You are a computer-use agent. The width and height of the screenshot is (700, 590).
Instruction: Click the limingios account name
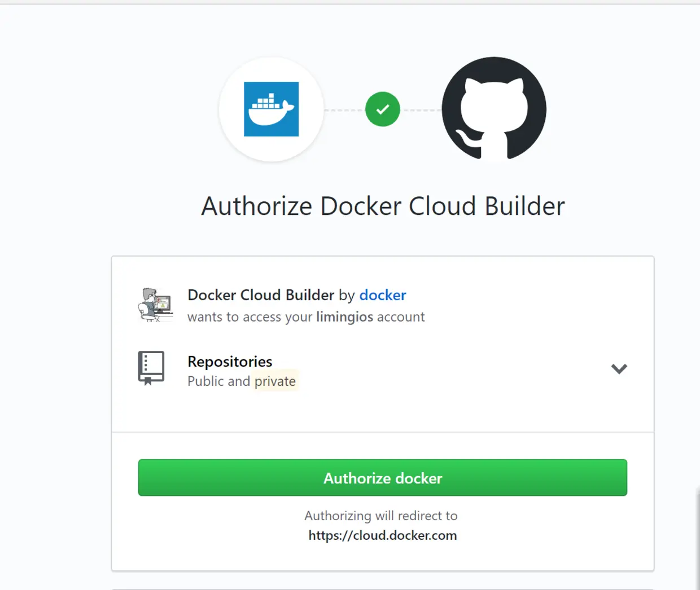click(x=344, y=317)
